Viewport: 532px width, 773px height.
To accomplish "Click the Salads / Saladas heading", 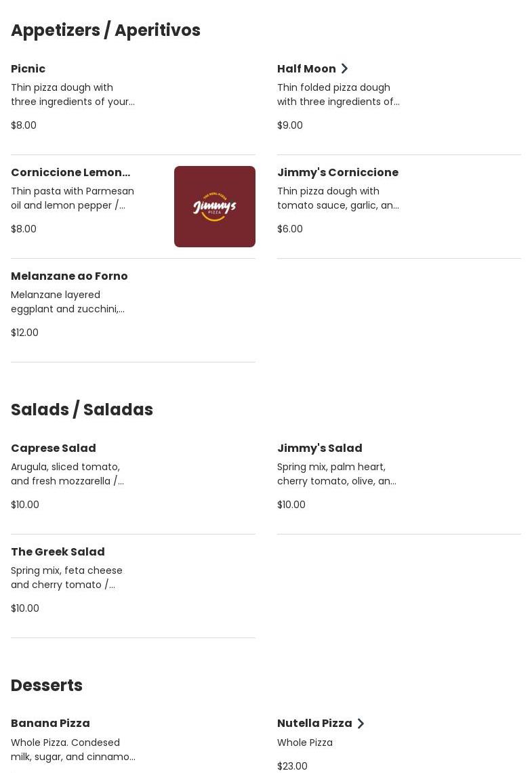I will click(82, 410).
